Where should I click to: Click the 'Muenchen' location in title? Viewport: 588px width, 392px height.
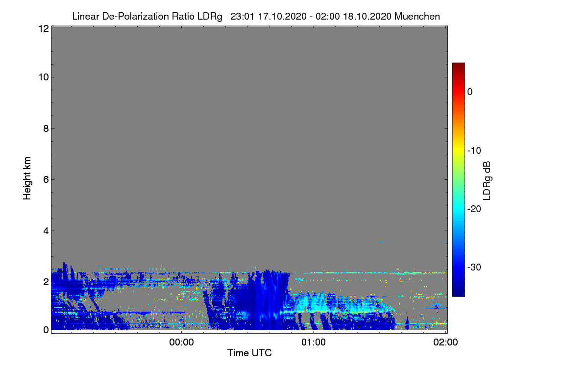point(417,16)
